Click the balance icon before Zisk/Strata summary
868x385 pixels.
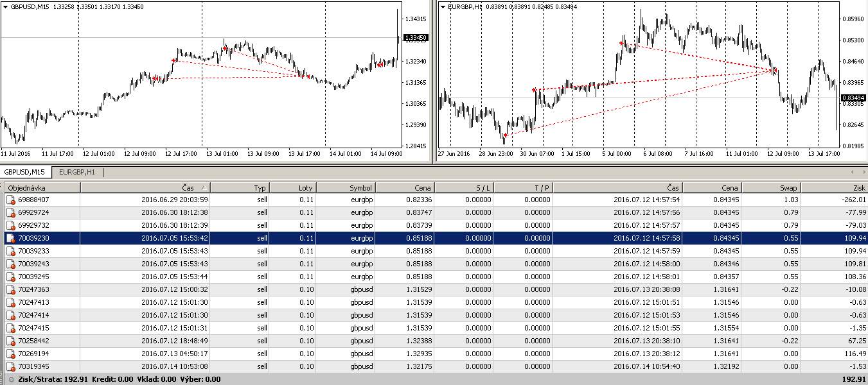[11, 379]
